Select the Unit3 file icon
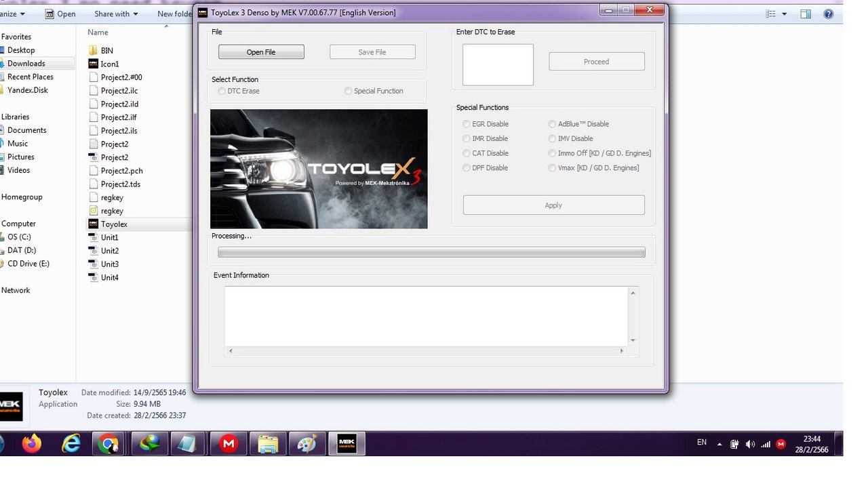The width and height of the screenshot is (868, 488). (94, 264)
